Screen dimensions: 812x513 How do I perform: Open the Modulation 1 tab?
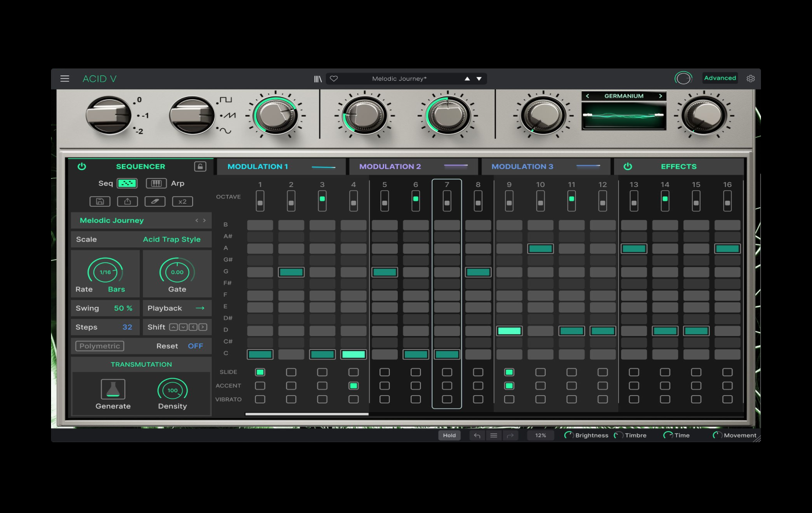pos(281,167)
